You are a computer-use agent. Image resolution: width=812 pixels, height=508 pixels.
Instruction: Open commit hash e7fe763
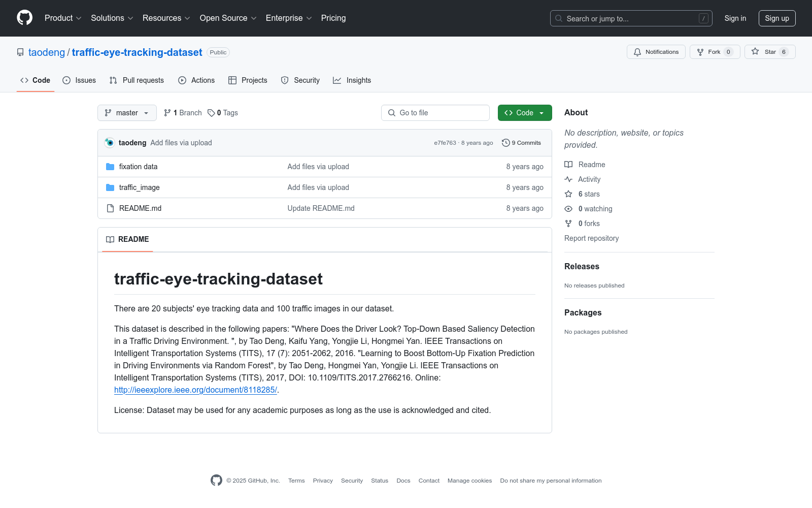[445, 143]
